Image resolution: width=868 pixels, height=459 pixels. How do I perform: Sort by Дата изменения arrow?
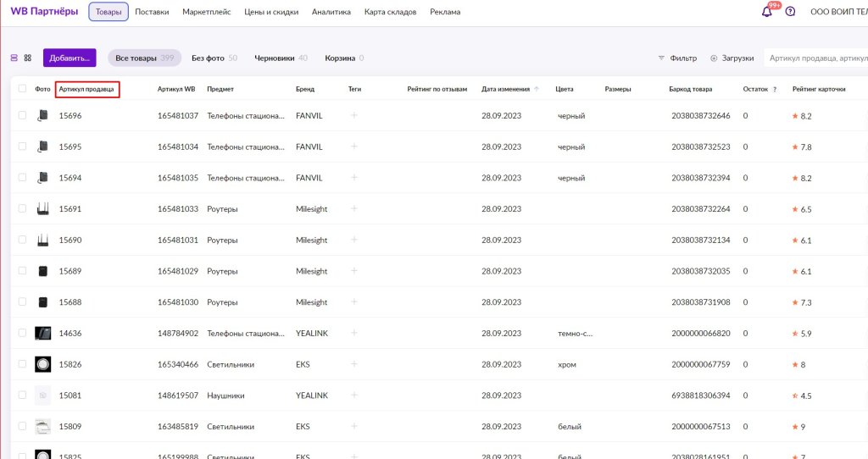click(537, 89)
